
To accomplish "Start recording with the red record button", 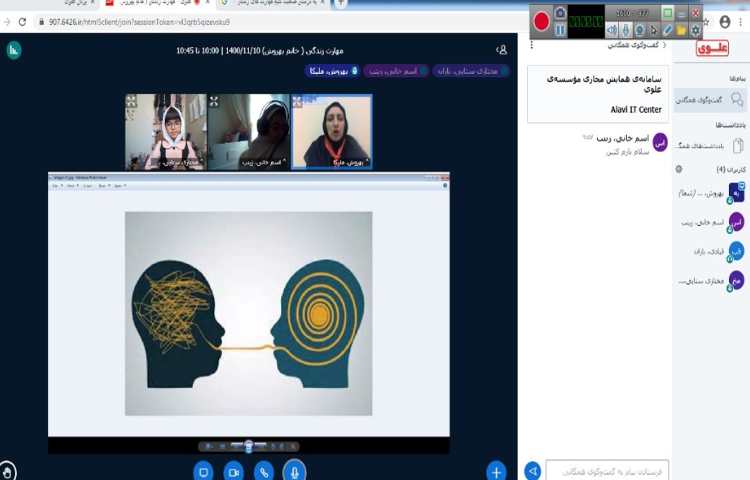I will click(541, 22).
